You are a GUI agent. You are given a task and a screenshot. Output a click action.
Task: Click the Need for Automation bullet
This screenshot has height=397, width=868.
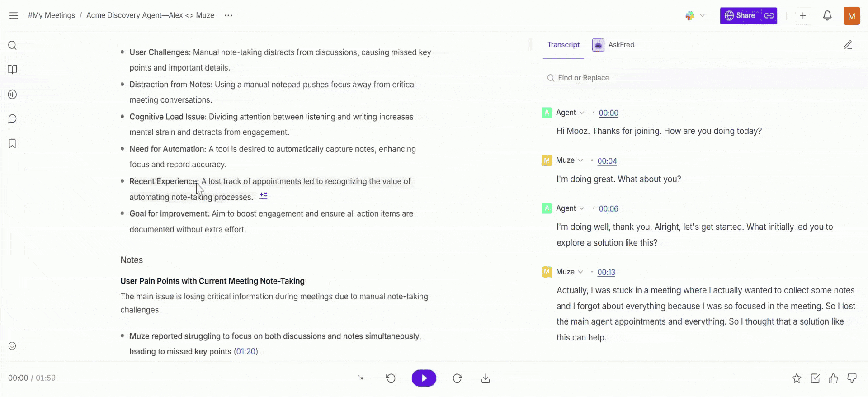pyautogui.click(x=273, y=156)
